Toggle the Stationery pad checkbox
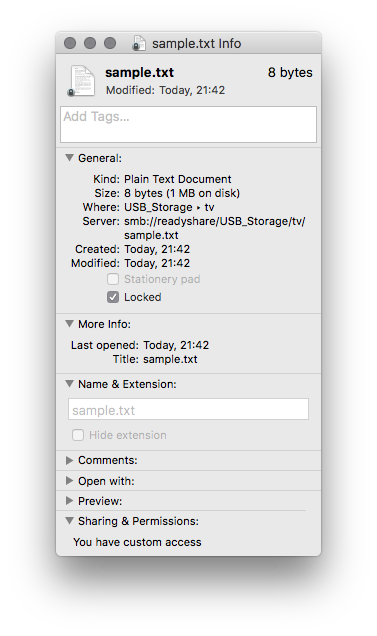 113,279
